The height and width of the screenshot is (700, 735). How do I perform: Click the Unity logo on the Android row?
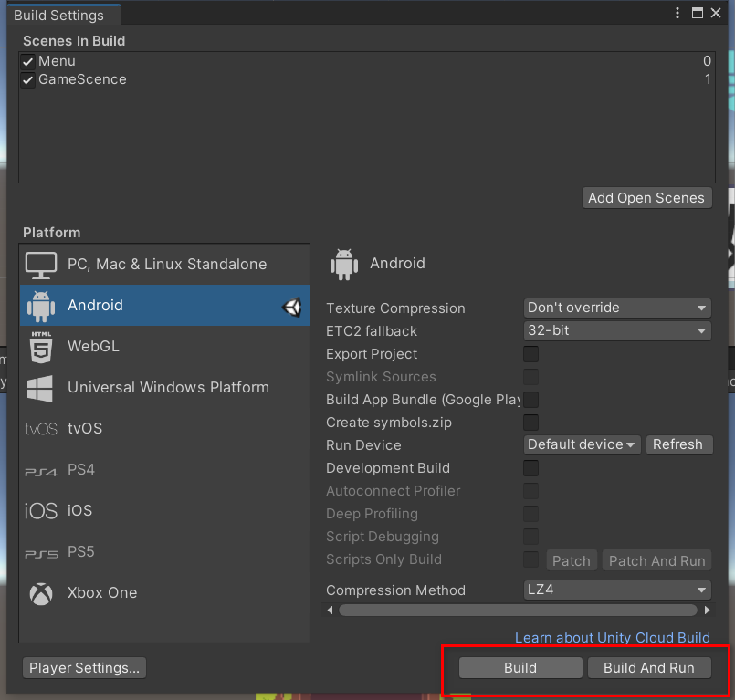[x=291, y=307]
